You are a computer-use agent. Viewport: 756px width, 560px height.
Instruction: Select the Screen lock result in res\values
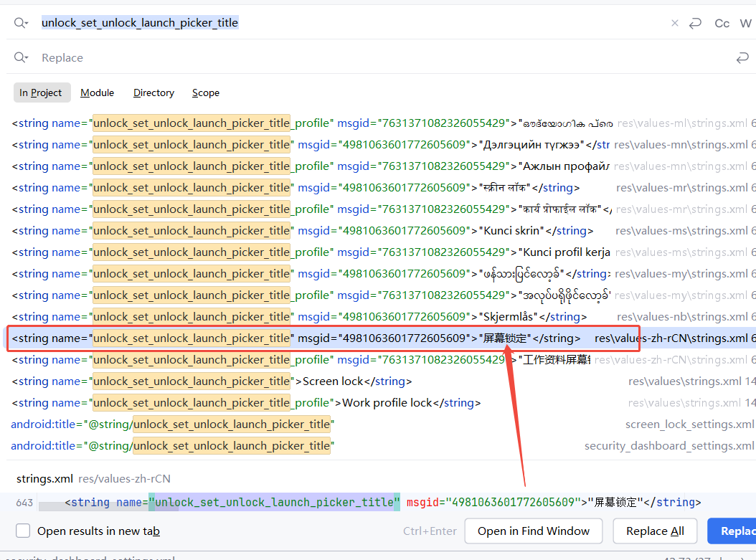pos(381,381)
